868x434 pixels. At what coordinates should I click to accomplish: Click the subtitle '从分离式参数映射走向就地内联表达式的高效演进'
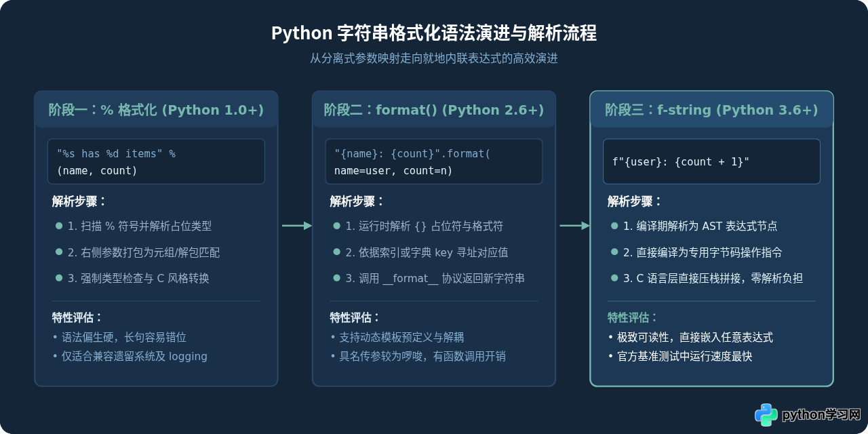coord(434,58)
